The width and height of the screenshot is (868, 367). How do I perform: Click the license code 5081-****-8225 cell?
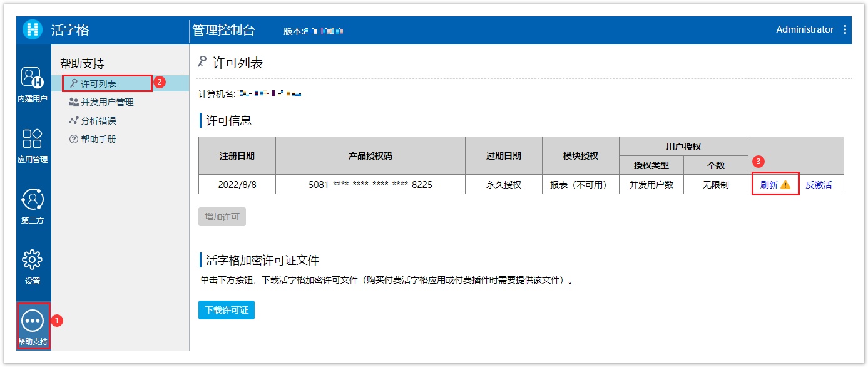coord(370,184)
